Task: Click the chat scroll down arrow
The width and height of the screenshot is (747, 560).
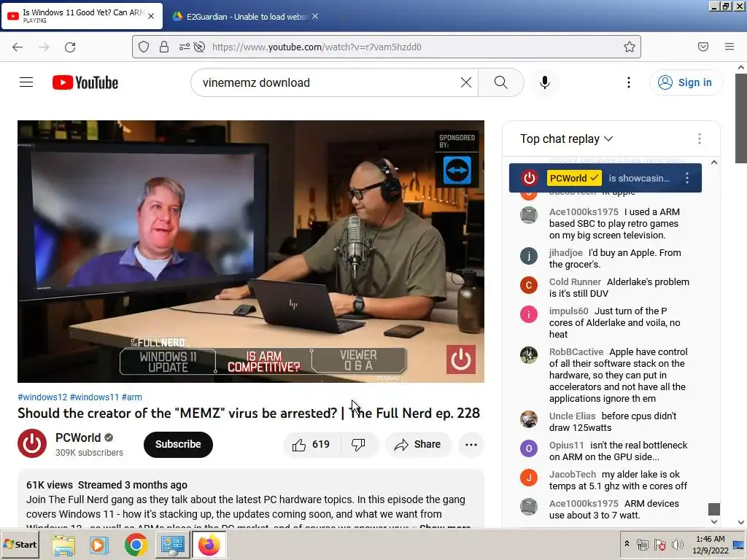Action: (713, 521)
